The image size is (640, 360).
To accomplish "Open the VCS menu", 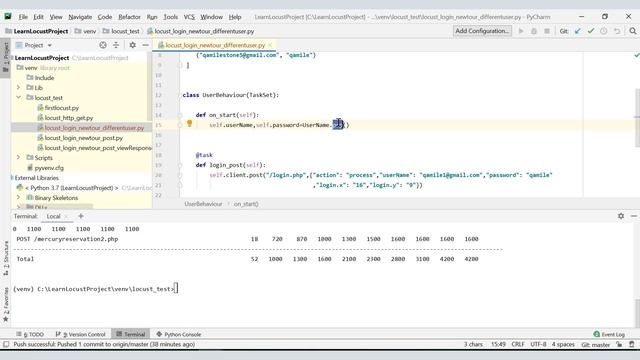I will click(189, 17).
